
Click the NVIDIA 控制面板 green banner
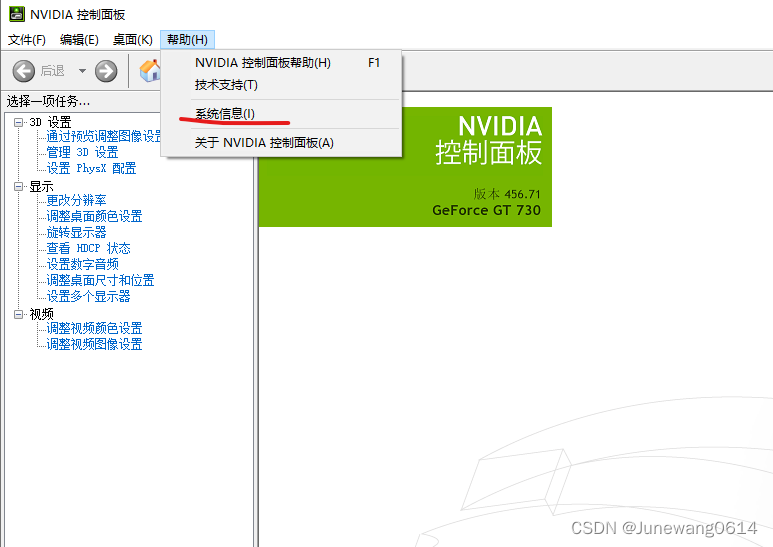(405, 167)
